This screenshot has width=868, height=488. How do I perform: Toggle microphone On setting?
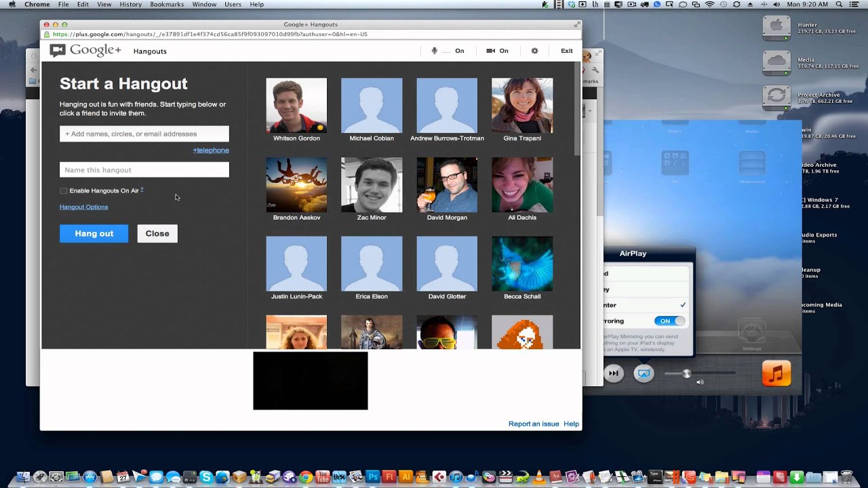click(x=459, y=51)
